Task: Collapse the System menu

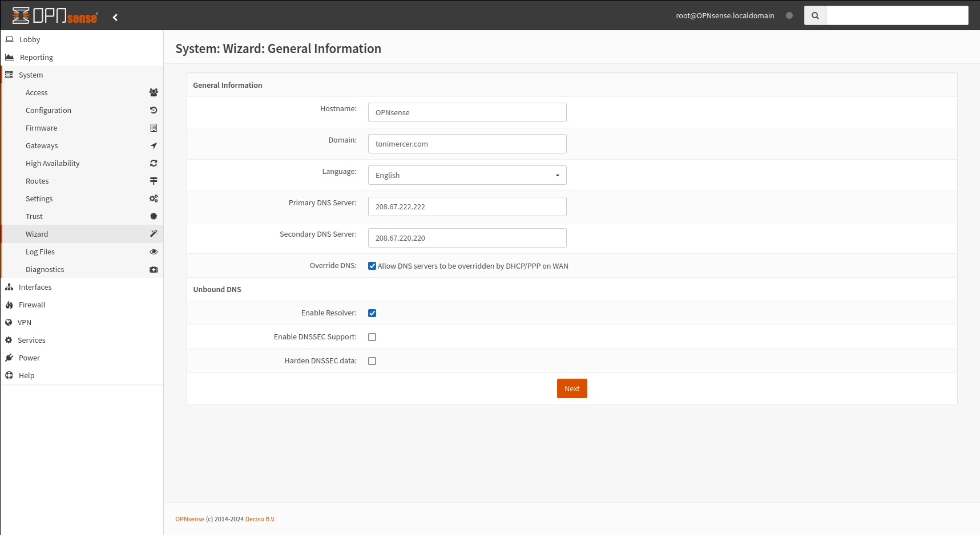Action: pyautogui.click(x=82, y=75)
